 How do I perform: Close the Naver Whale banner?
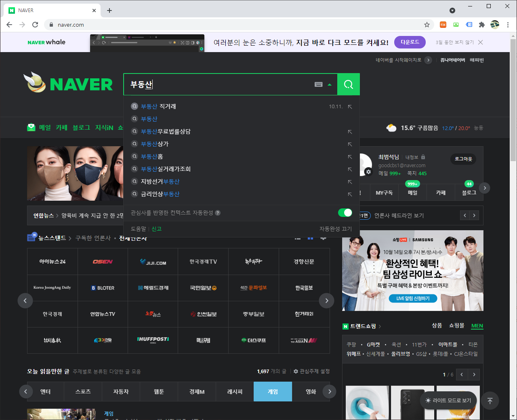481,42
